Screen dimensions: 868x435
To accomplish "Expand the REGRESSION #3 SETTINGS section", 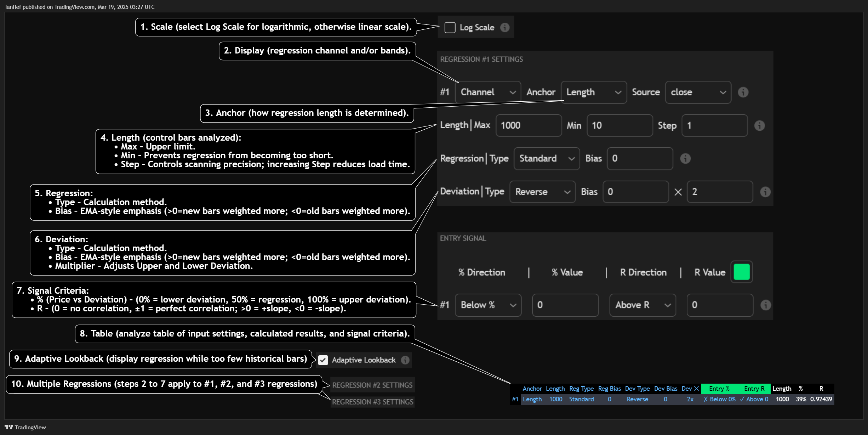I will click(372, 402).
